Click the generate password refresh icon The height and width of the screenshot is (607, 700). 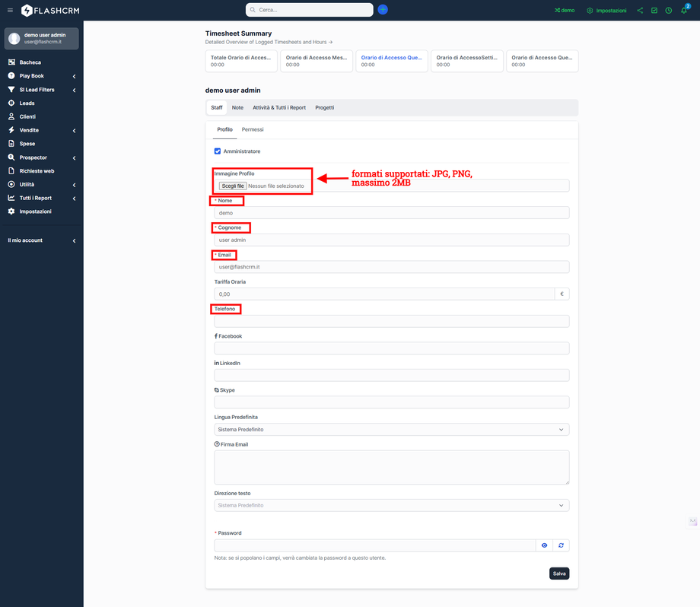pyautogui.click(x=562, y=545)
